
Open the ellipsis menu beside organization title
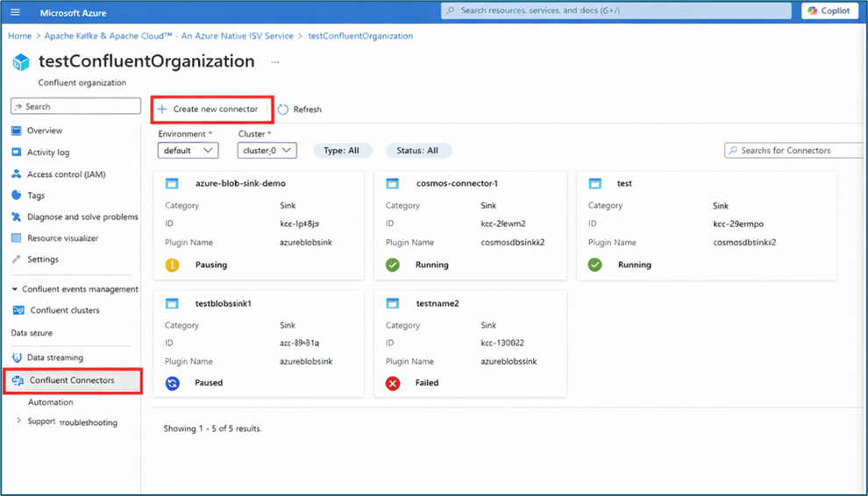point(275,62)
